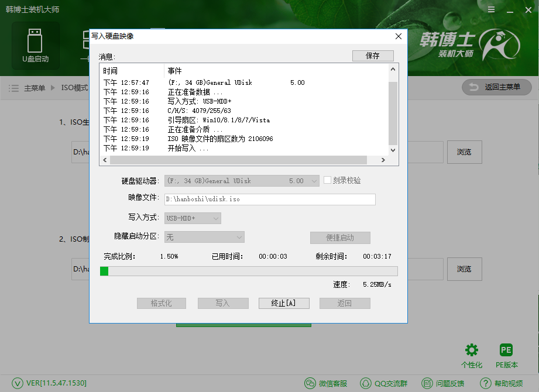This screenshot has height=392, width=539.
Task: Select the ISO模式 tab
Action: pyautogui.click(x=74, y=88)
